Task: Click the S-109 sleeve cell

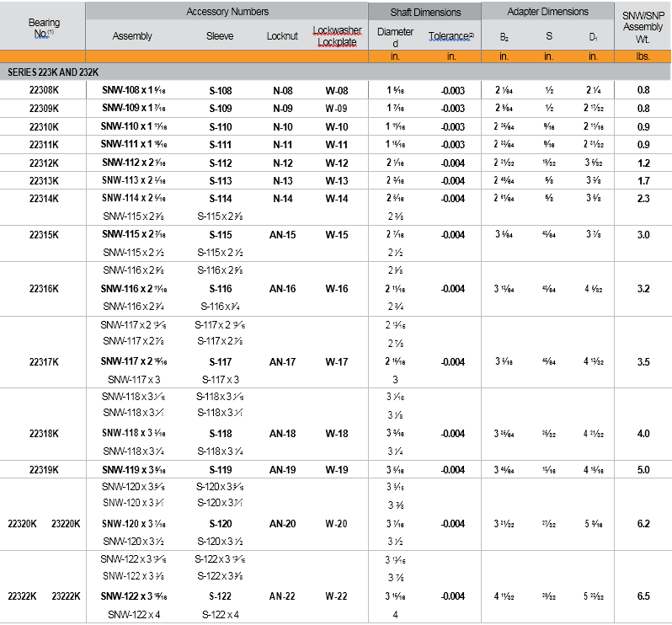Action: (221, 109)
